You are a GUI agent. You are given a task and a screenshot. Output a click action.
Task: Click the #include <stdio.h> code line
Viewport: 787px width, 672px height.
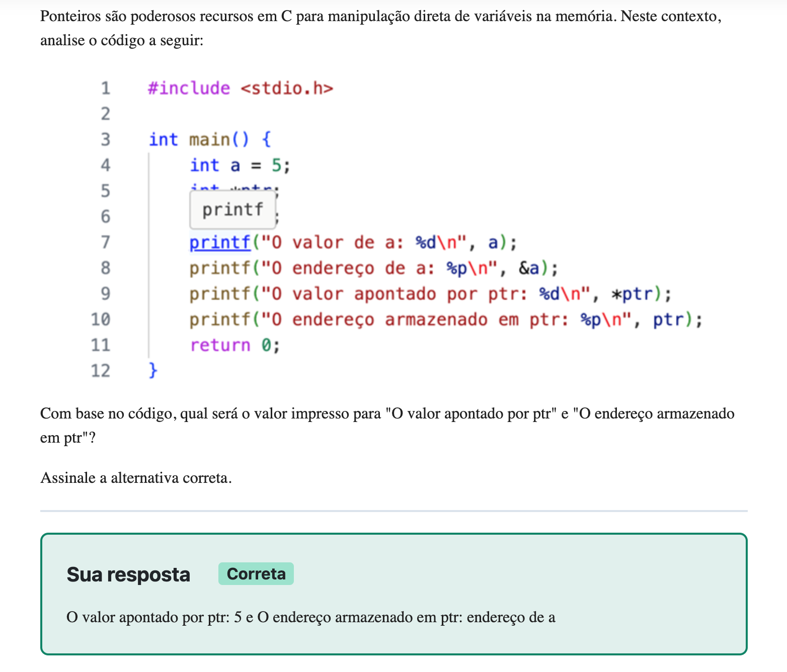(240, 88)
